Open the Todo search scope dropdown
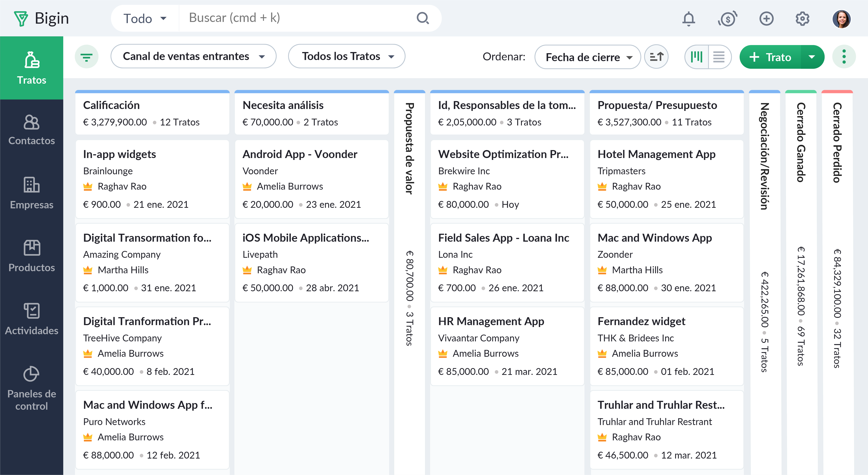Image resolution: width=868 pixels, height=475 pixels. point(145,18)
